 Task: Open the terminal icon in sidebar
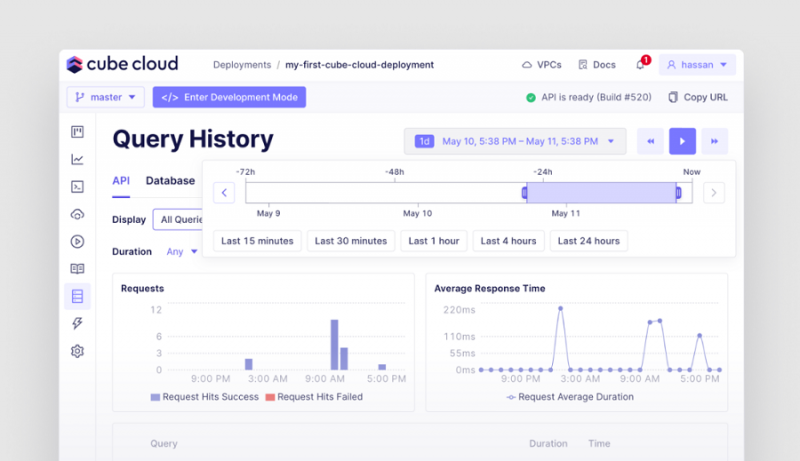point(77,186)
